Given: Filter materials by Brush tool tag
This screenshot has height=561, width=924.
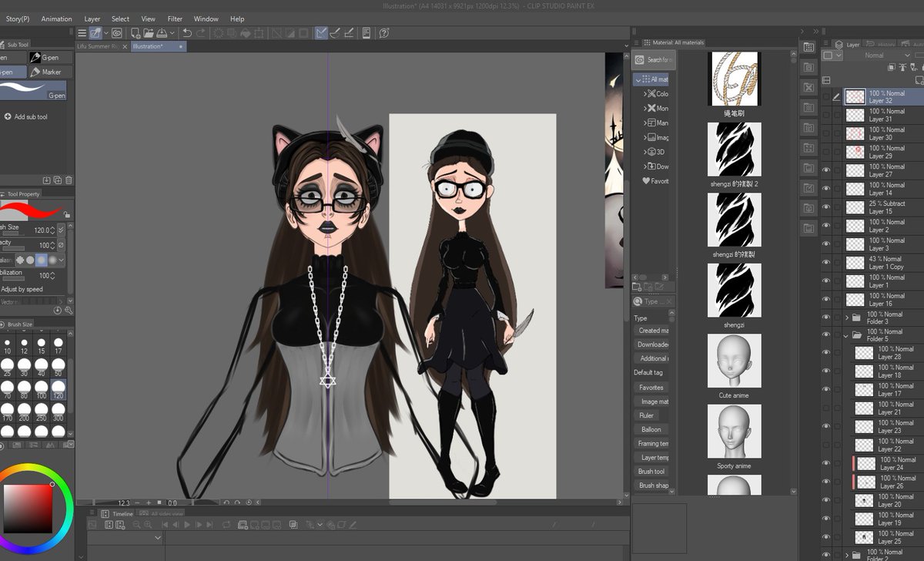Looking at the screenshot, I should point(651,472).
